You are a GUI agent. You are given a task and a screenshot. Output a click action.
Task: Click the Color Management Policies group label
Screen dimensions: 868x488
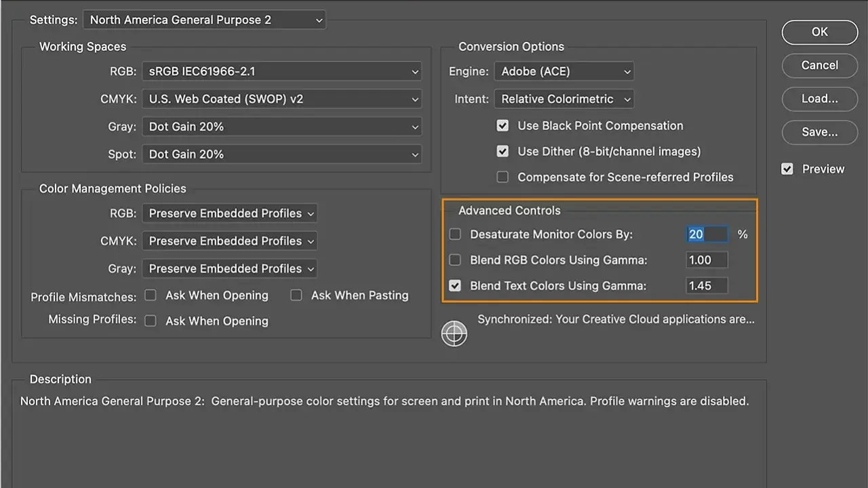click(x=113, y=188)
